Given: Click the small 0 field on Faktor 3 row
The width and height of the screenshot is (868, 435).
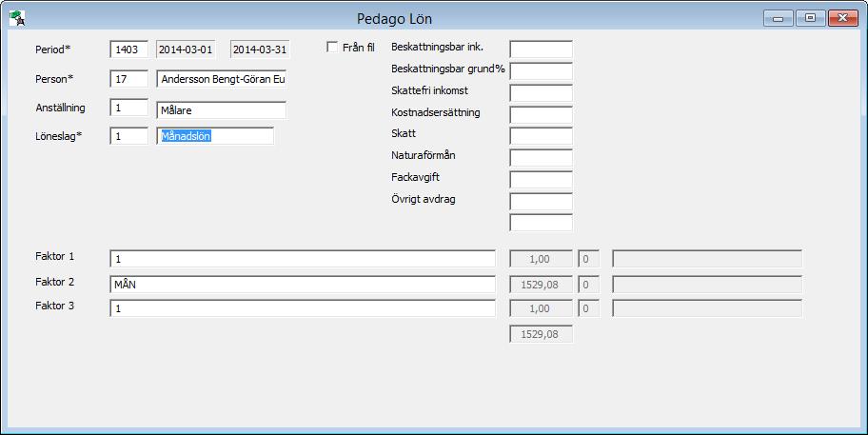Looking at the screenshot, I should [588, 308].
